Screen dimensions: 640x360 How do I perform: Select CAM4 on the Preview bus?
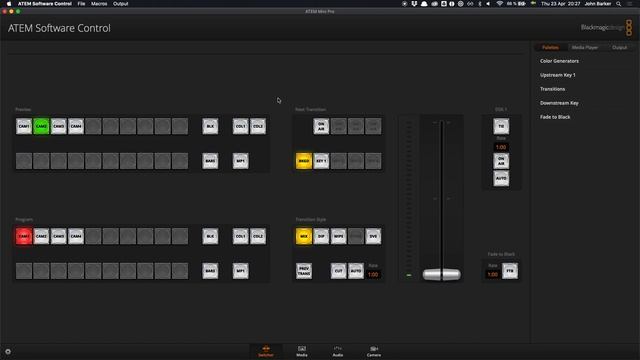click(x=76, y=126)
